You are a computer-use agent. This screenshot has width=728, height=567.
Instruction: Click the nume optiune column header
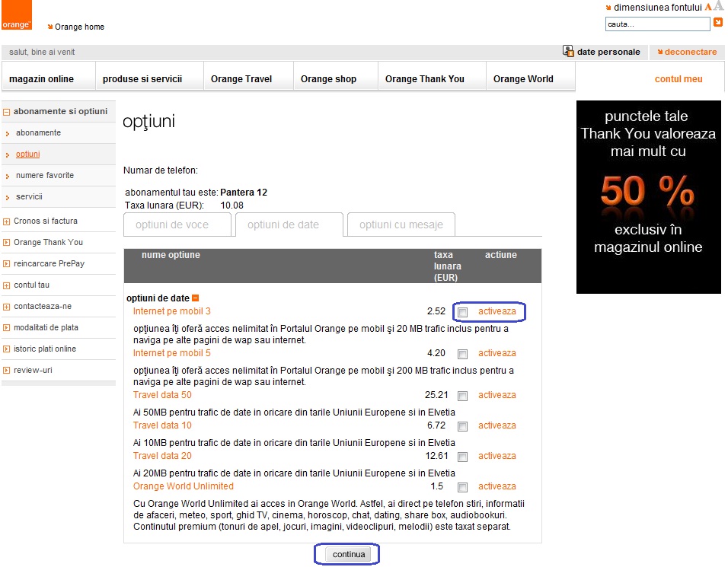coord(171,255)
